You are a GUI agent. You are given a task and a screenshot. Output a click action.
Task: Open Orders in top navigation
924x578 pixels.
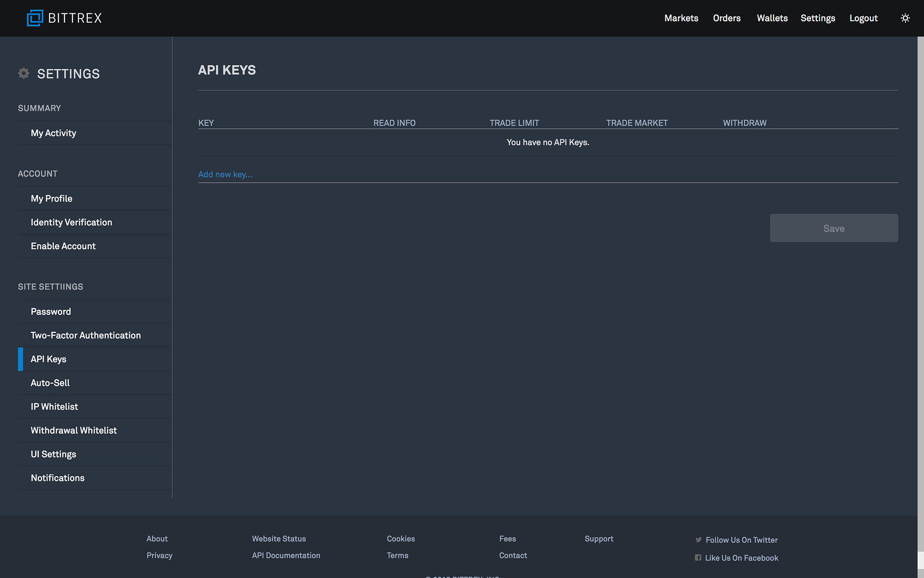point(727,18)
